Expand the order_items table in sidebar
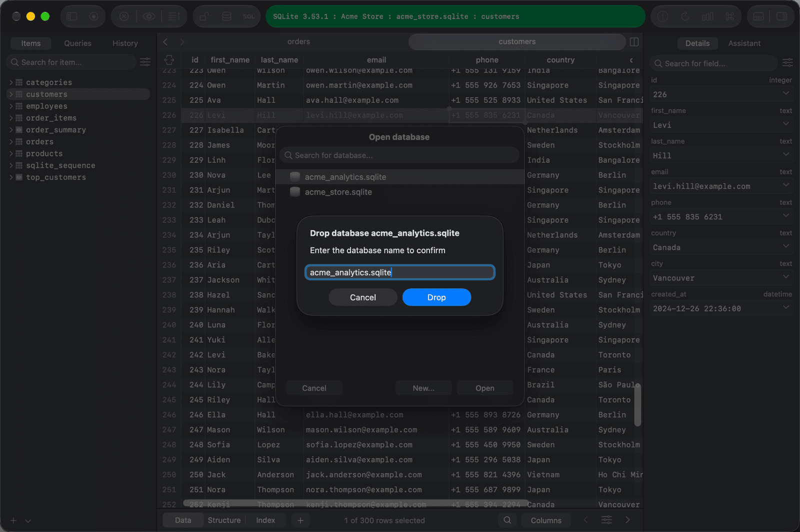Viewport: 800px width, 532px height. 11,118
